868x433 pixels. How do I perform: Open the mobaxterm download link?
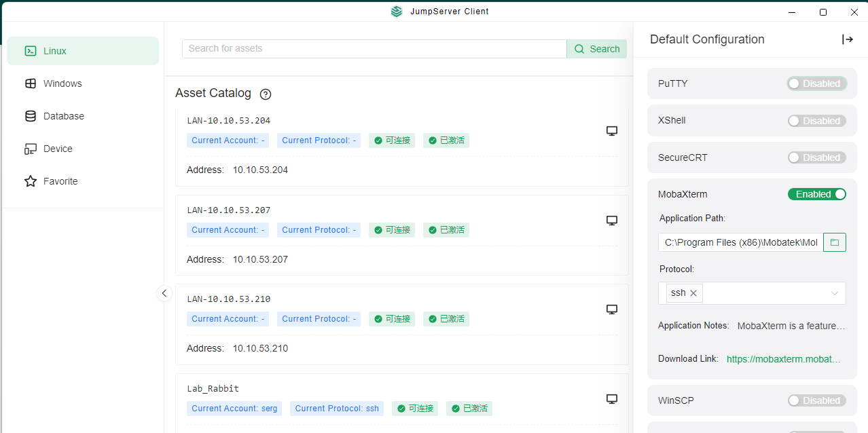point(784,359)
